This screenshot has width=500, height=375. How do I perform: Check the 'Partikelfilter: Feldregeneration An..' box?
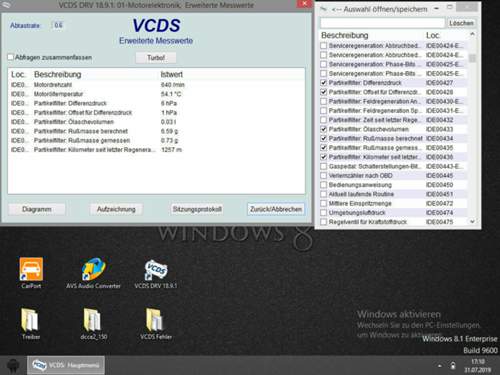coord(324,101)
